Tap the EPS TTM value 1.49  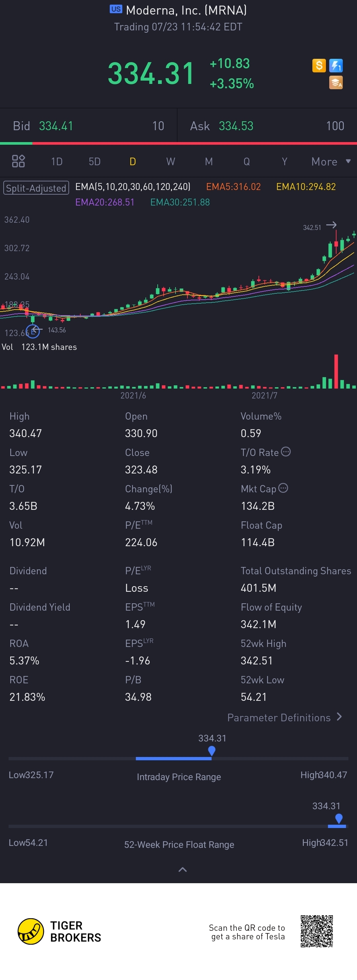[135, 624]
